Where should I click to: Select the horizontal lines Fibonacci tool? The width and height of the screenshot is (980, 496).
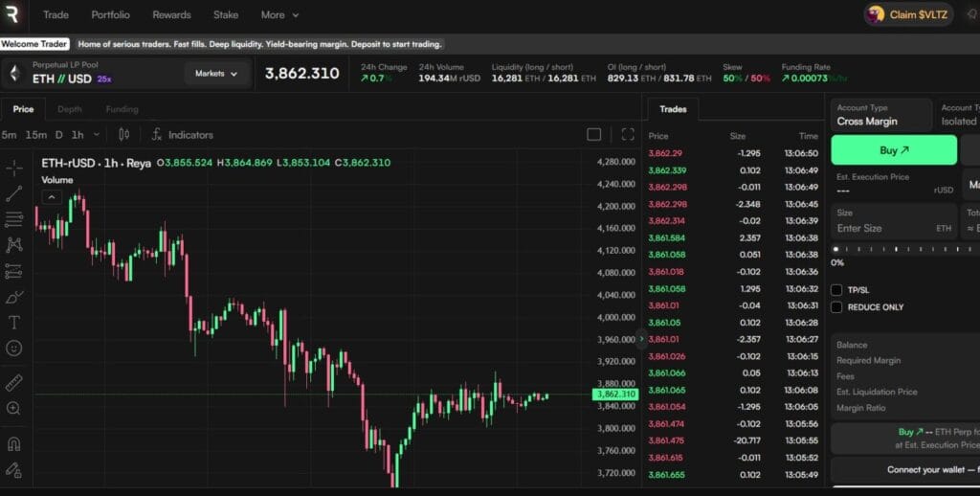[13, 219]
